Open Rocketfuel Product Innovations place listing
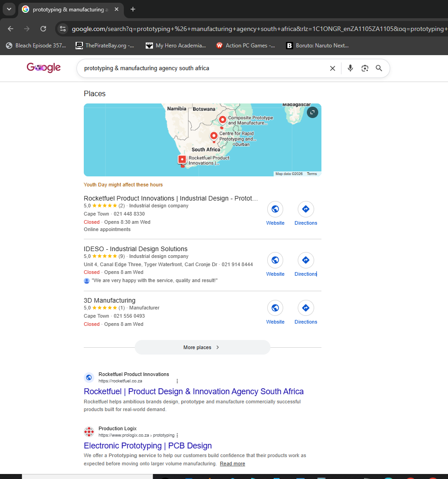The height and width of the screenshot is (479, 448). click(x=171, y=198)
